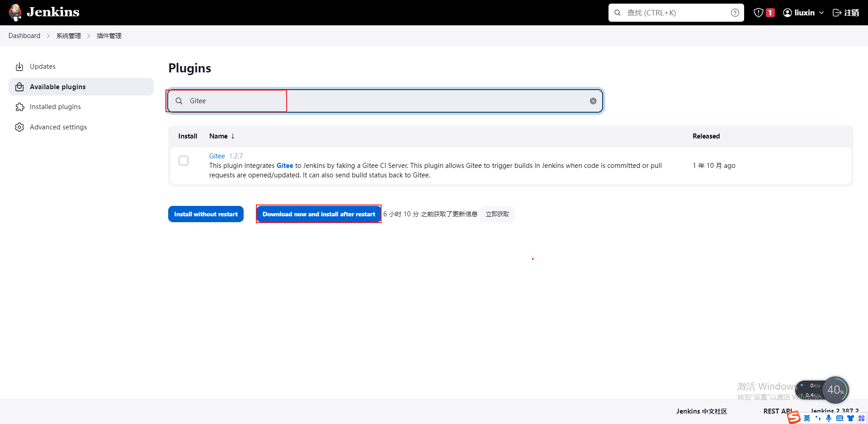Click the 40% memory usage floating widget
Viewport: 868px width, 424px height.
(x=835, y=390)
